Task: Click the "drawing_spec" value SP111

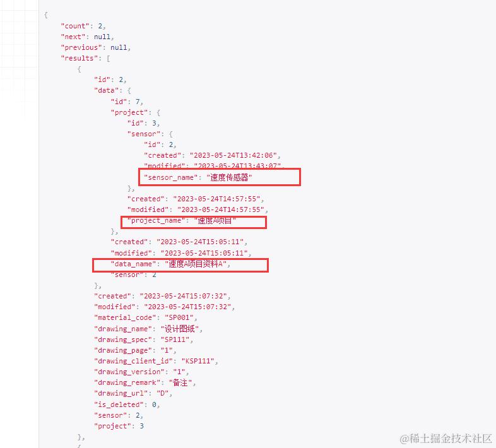Action: click(175, 339)
